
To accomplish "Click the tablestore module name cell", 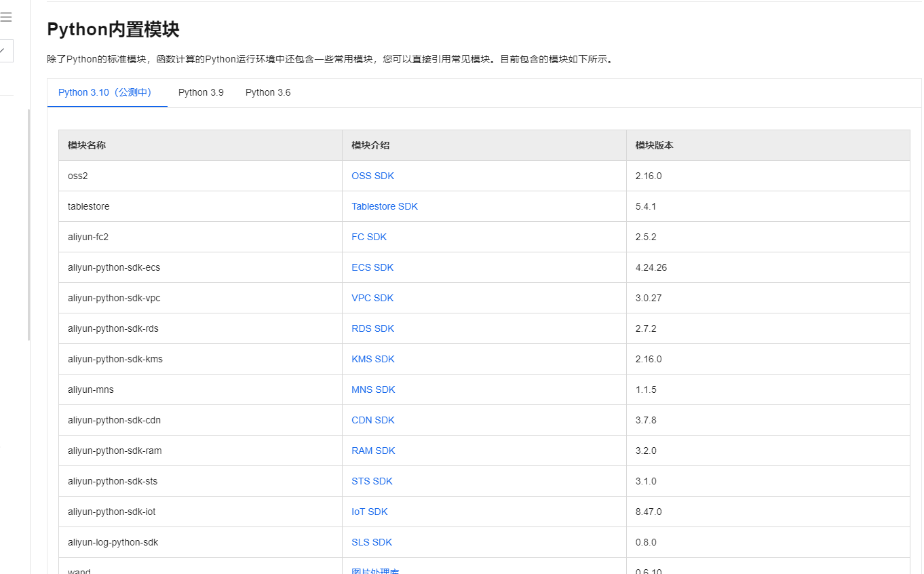I will 201,206.
